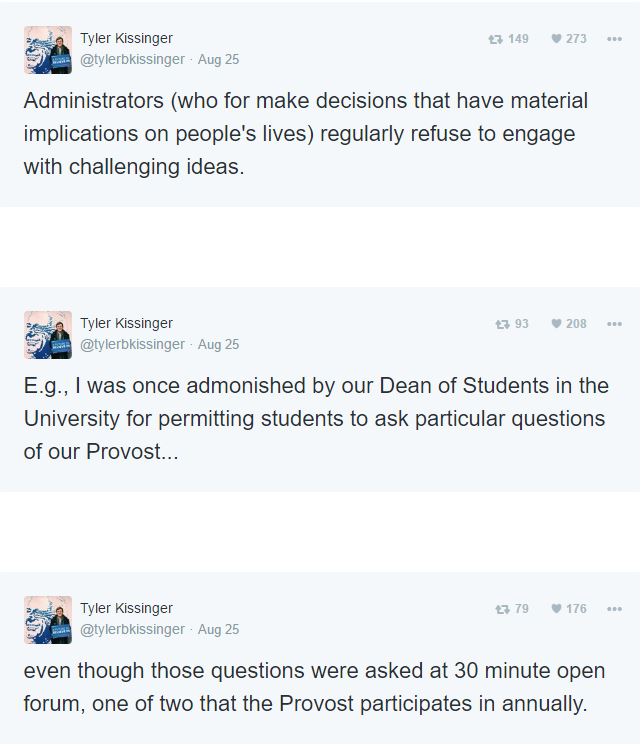The width and height of the screenshot is (642, 747).
Task: Open more options on the Administrators tweet
Action: coord(614,39)
